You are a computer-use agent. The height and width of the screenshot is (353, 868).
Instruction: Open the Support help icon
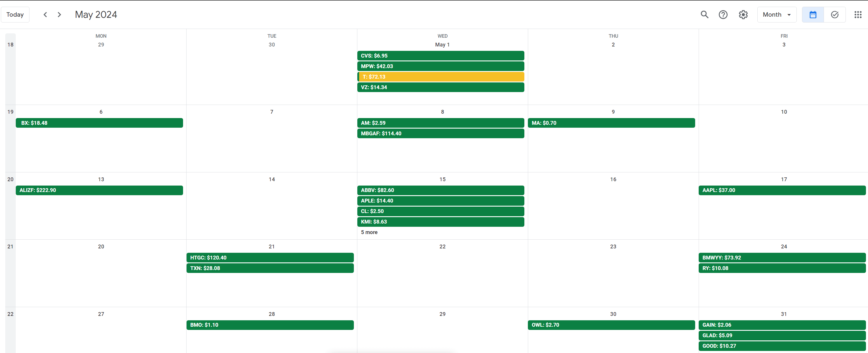723,15
